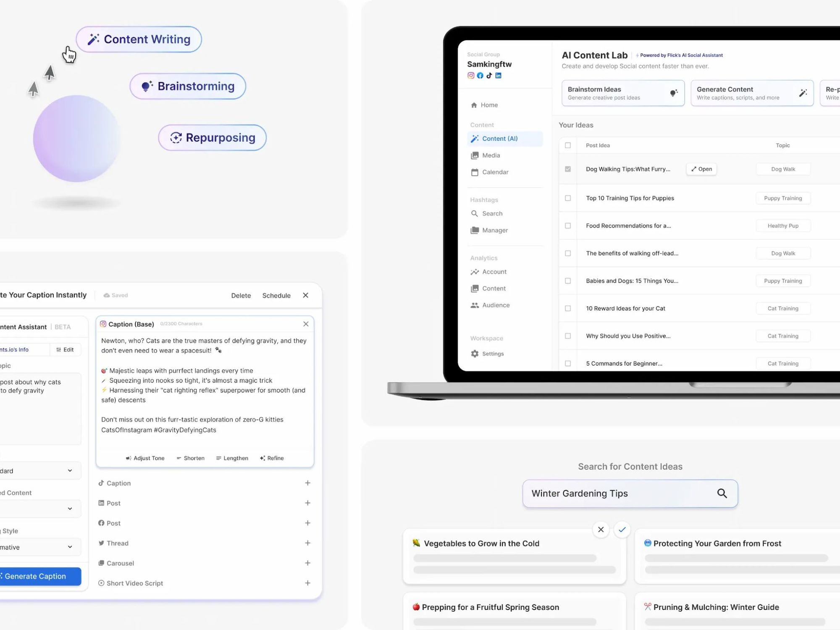
Task: Click the Instagram icon under Samkingftw
Action: tap(471, 76)
